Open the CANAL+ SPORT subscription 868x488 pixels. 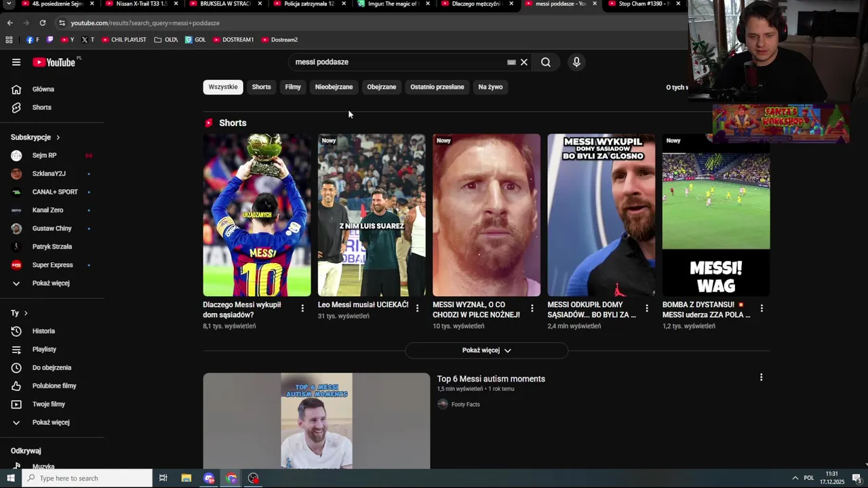coord(54,192)
